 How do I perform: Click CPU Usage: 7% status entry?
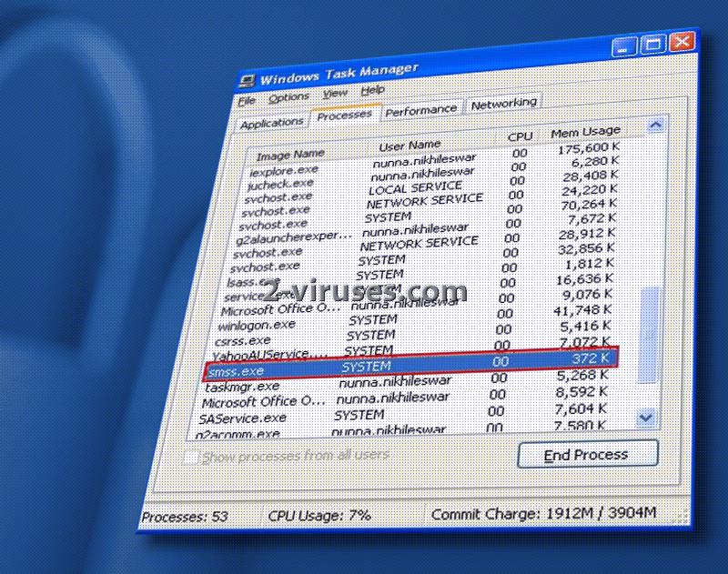[x=319, y=515]
